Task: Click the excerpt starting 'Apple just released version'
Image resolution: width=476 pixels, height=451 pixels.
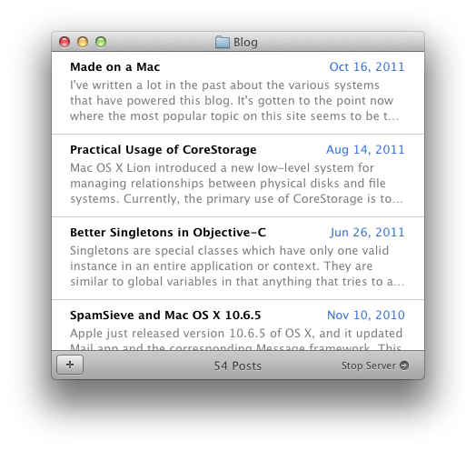Action: (x=236, y=339)
